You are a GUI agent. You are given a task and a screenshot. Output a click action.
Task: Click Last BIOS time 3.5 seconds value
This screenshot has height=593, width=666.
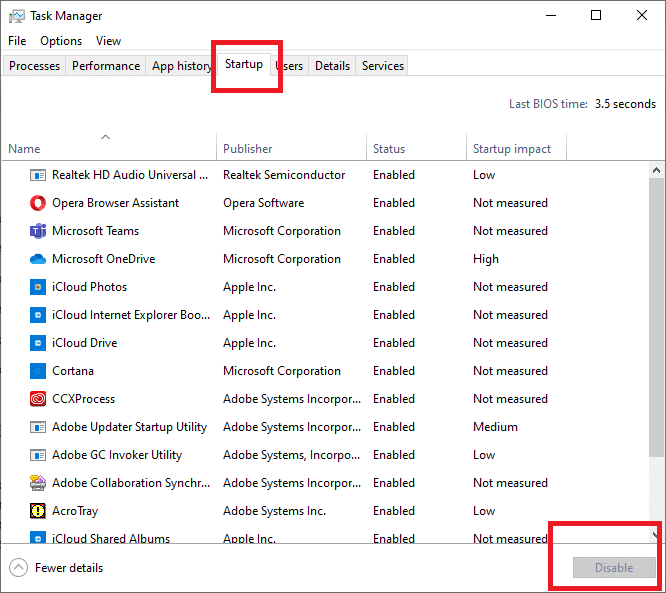pos(625,104)
